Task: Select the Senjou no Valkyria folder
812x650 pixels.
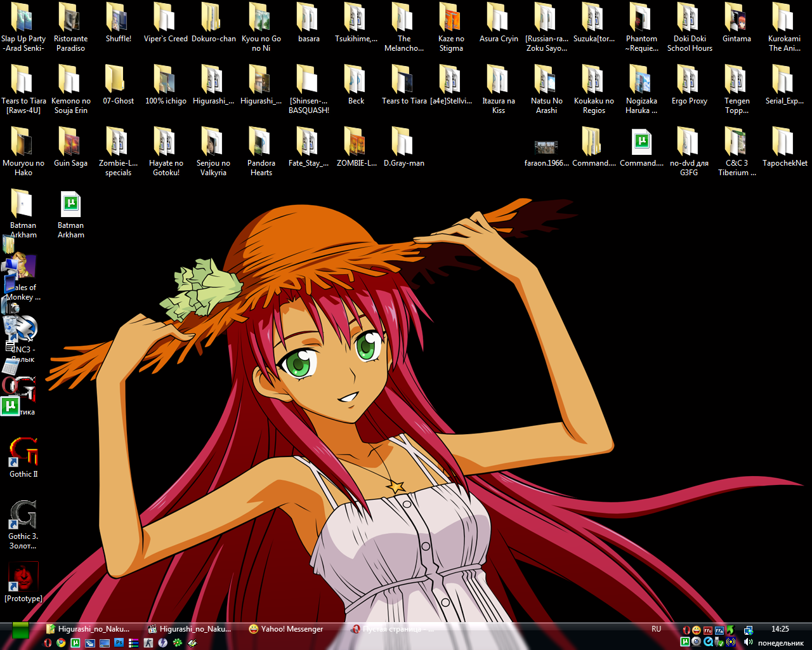Action: coord(213,151)
